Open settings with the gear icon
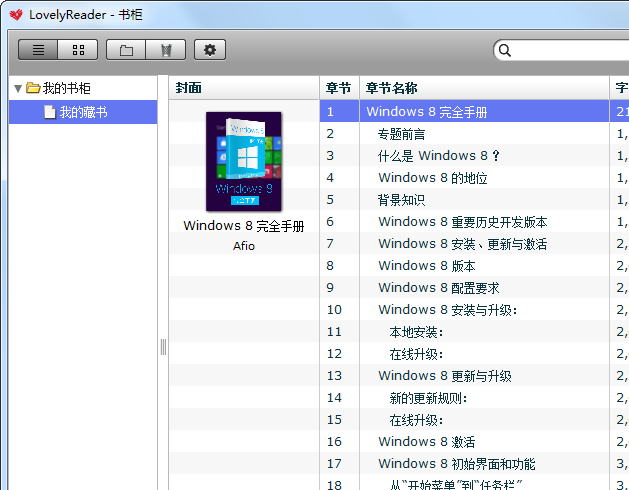 point(210,50)
